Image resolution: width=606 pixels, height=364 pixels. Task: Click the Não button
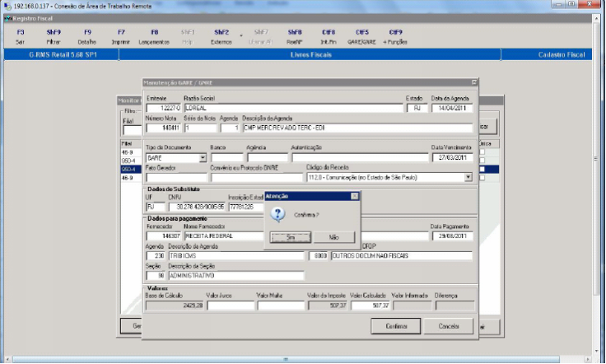(x=334, y=237)
